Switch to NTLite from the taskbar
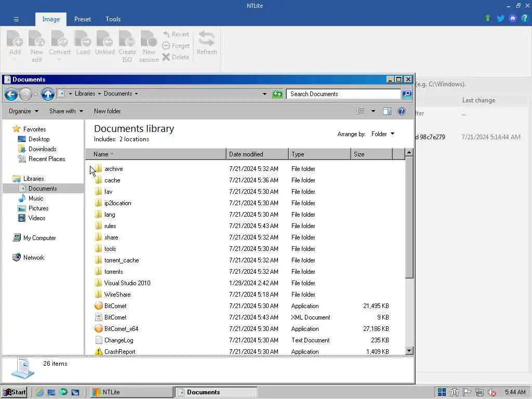 tap(131, 392)
